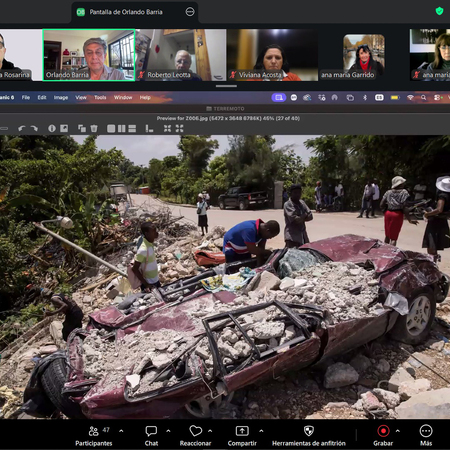Open macOS Control Center icon
The image size is (450, 450).
tap(437, 97)
